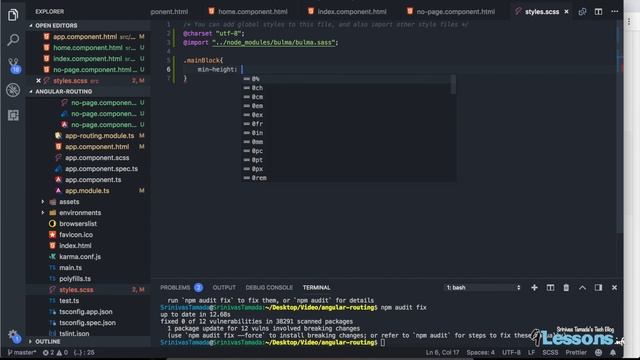The width and height of the screenshot is (640, 360).
Task: Close the styles.scss editor tab
Action: pos(566,11)
